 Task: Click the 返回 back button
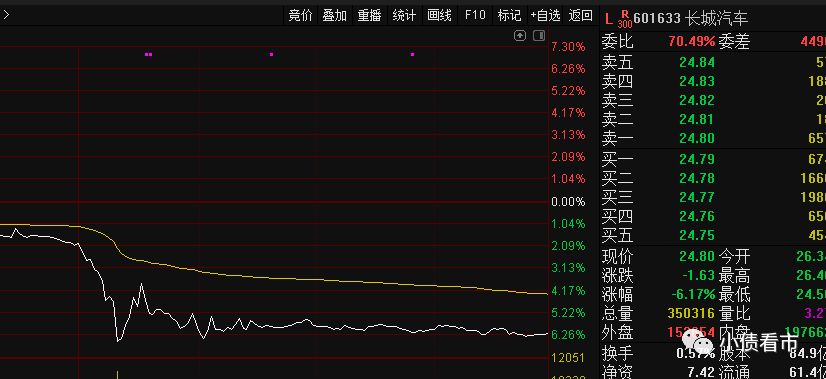click(x=581, y=15)
